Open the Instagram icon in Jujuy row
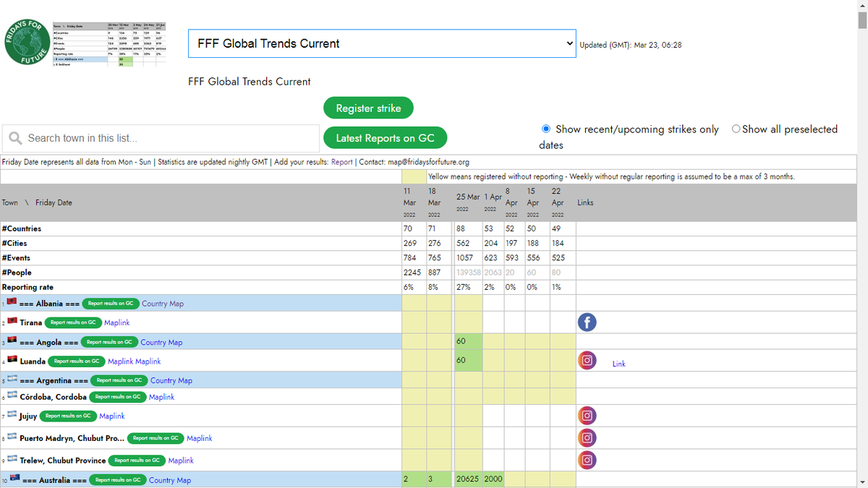 587,415
